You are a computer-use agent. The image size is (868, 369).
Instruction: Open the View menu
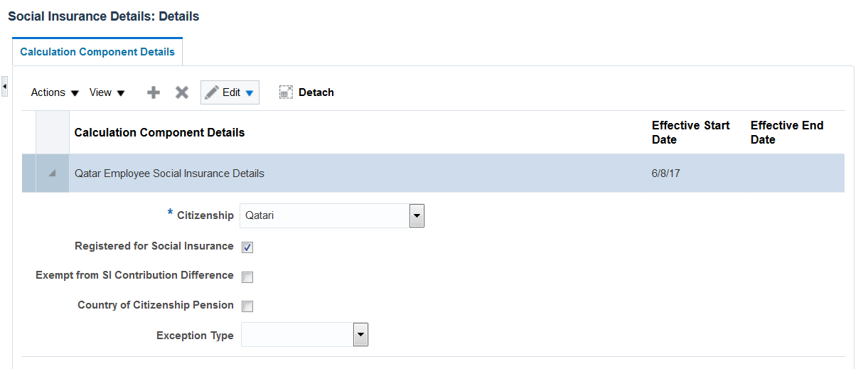pos(107,92)
